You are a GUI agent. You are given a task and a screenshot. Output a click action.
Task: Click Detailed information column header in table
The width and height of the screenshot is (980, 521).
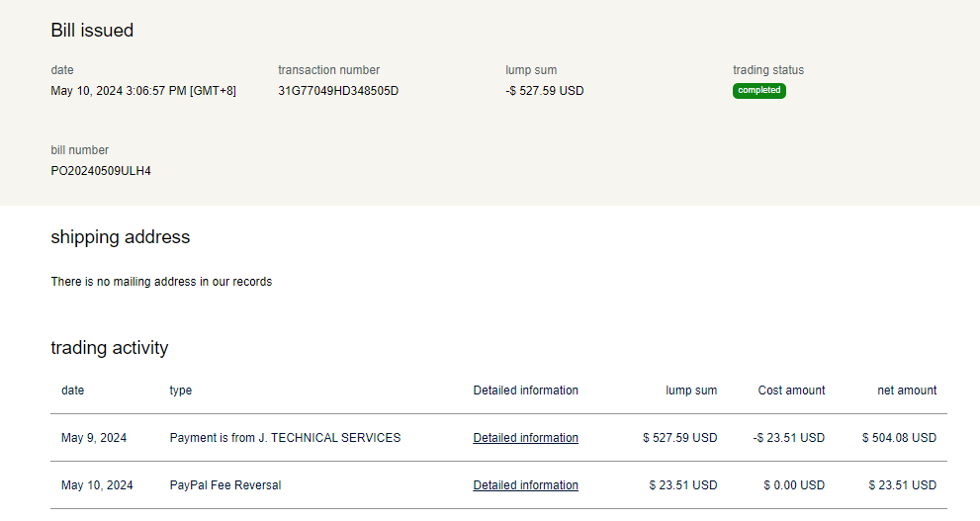[x=525, y=391]
